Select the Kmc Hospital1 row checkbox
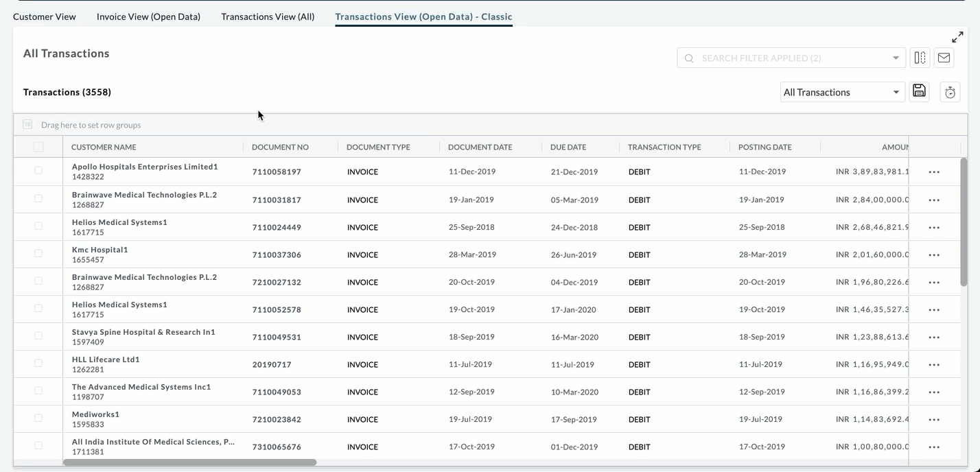The height and width of the screenshot is (472, 980). (38, 253)
